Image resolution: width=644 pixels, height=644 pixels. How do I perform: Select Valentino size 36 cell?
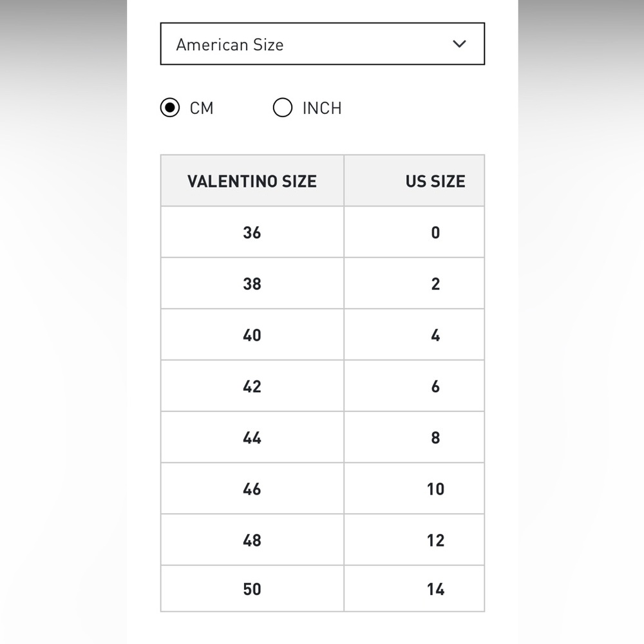click(x=252, y=232)
